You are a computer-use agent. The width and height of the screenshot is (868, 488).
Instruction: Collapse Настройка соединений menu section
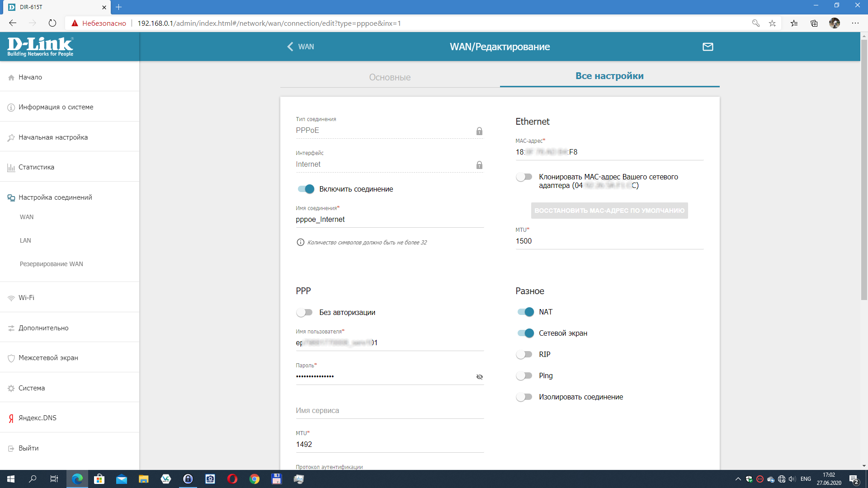click(x=55, y=197)
